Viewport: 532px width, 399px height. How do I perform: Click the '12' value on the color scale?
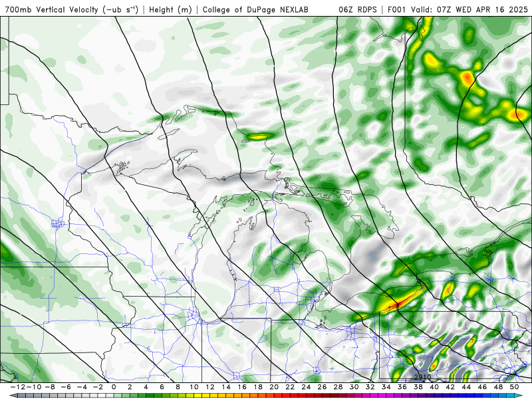[210, 387]
